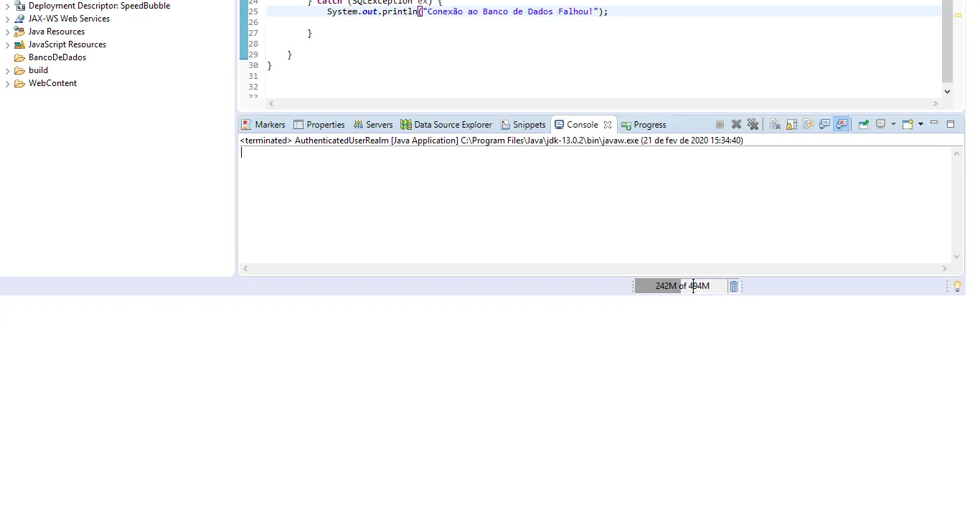Switch to the Markers tab
This screenshot has height=522, width=980.
click(x=263, y=125)
